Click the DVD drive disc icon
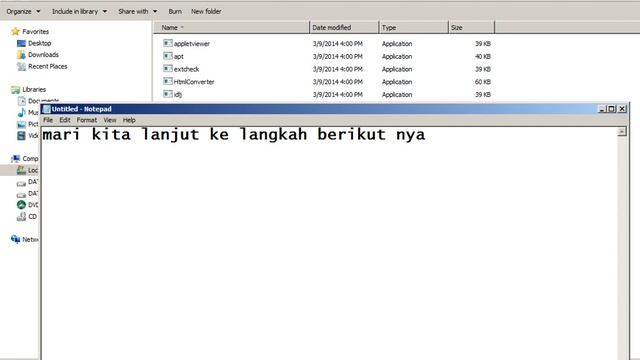 pyautogui.click(x=21, y=205)
